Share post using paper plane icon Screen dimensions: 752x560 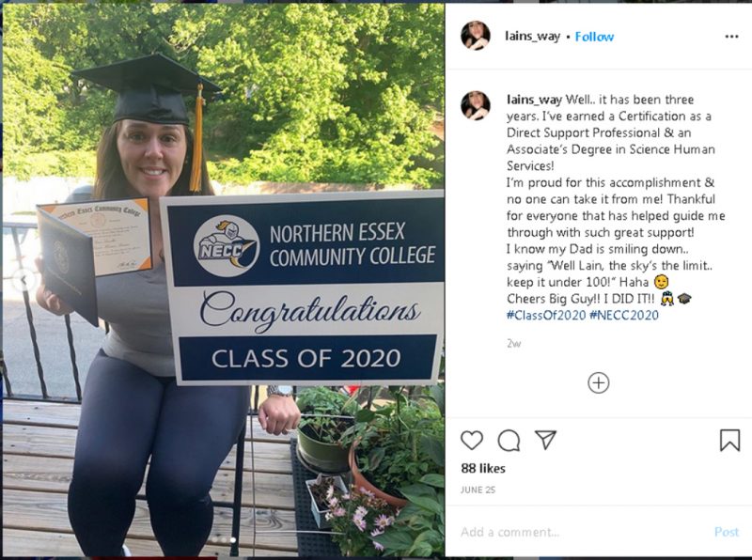tap(545, 440)
